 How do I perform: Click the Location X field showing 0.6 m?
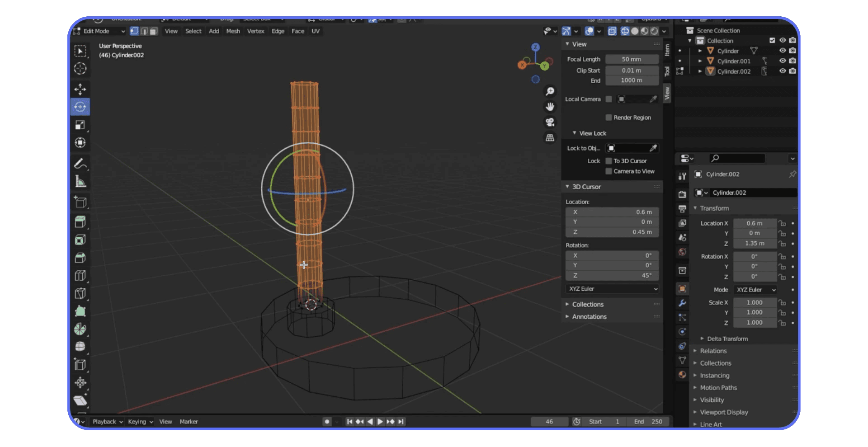tap(755, 223)
